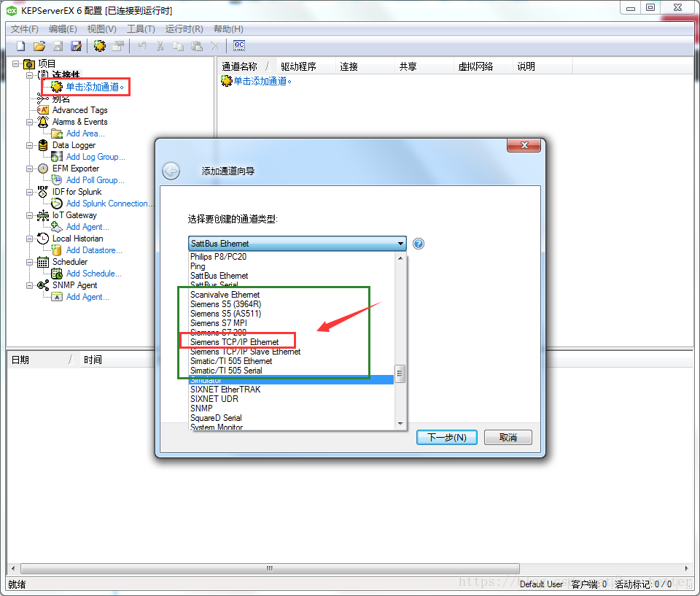Click the project root icon in tree
This screenshot has height=596, width=700.
[x=29, y=64]
